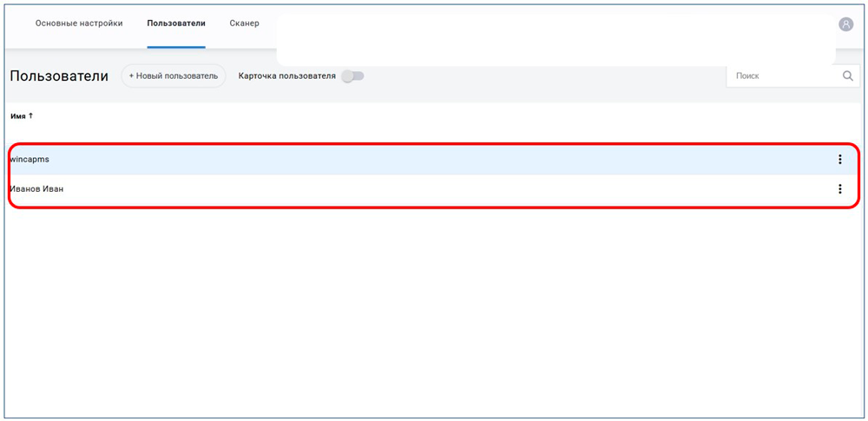Click the sort arrow beside Имя
This screenshot has width=868, height=421.
click(31, 115)
